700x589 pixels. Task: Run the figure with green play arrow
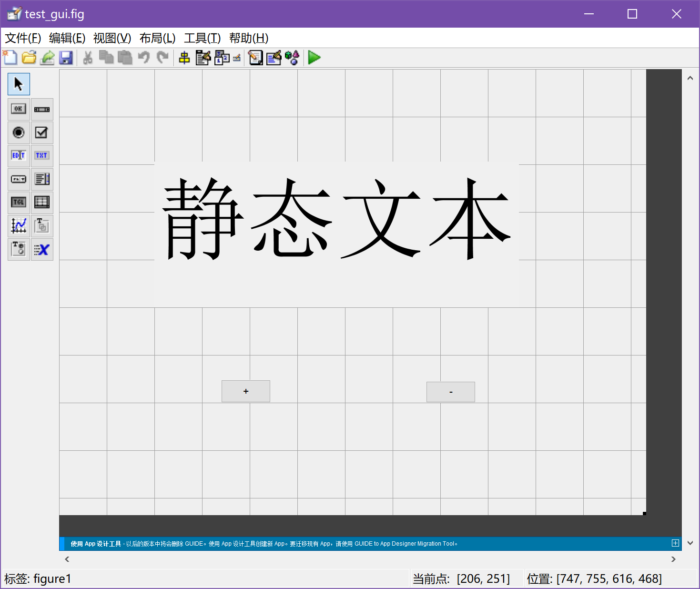coord(314,58)
